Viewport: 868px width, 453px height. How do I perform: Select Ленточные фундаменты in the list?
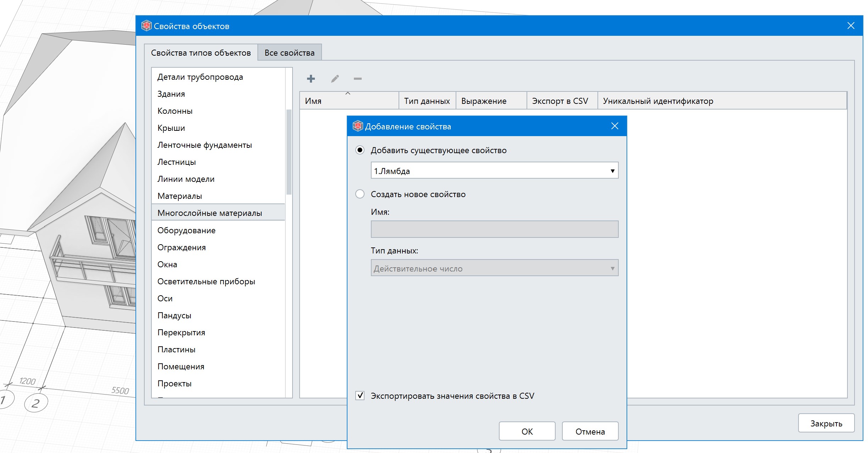(x=218, y=145)
